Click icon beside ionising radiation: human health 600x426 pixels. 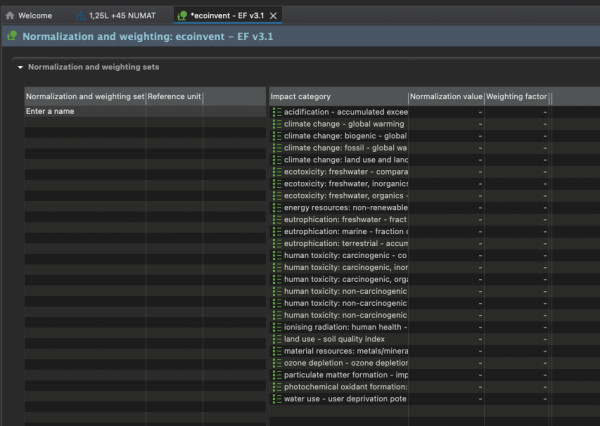coord(277,327)
